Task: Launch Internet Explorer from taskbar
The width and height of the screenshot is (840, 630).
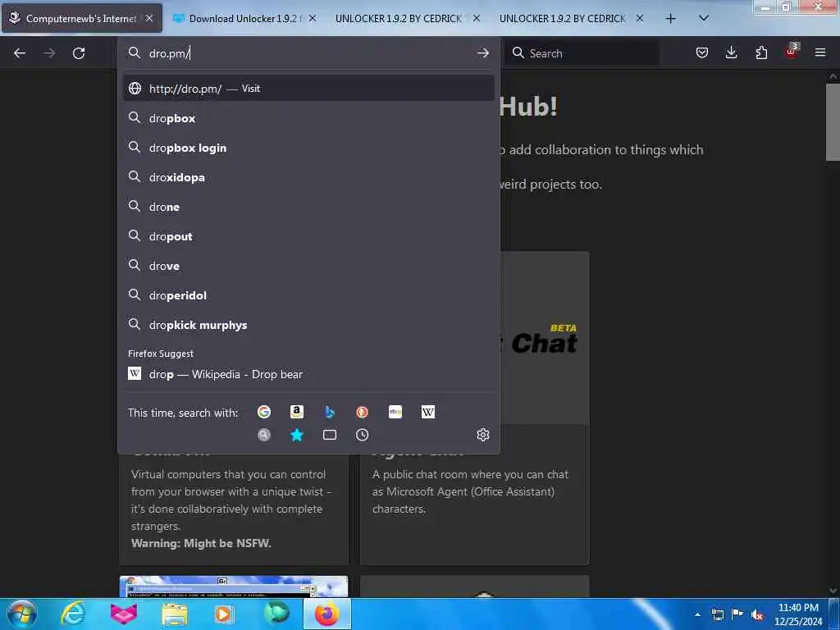Action: tap(73, 614)
